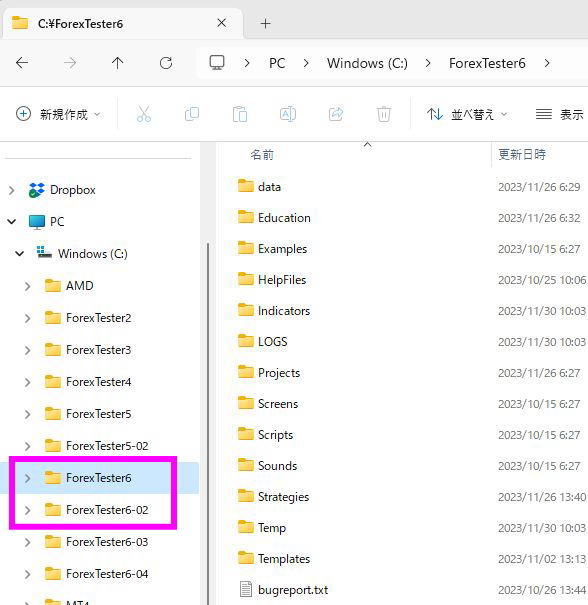The width and height of the screenshot is (588, 605).
Task: Open the 並べ替え sort menu
Action: coord(467,114)
